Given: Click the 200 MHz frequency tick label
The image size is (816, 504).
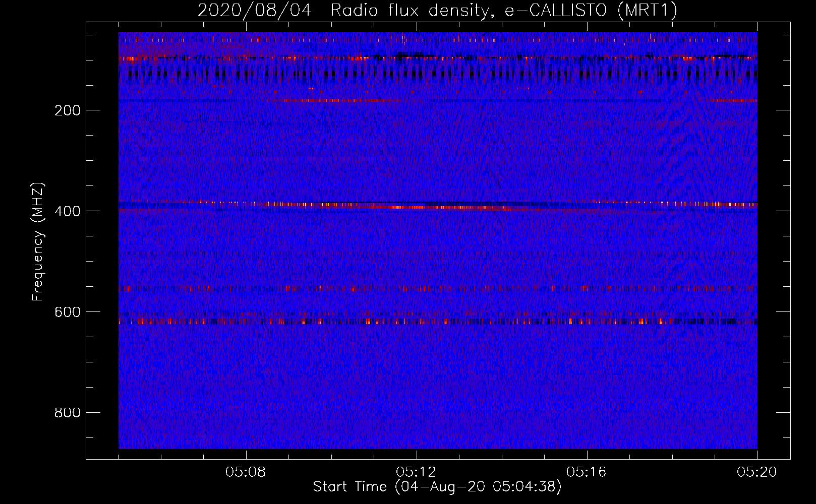Looking at the screenshot, I should point(68,110).
